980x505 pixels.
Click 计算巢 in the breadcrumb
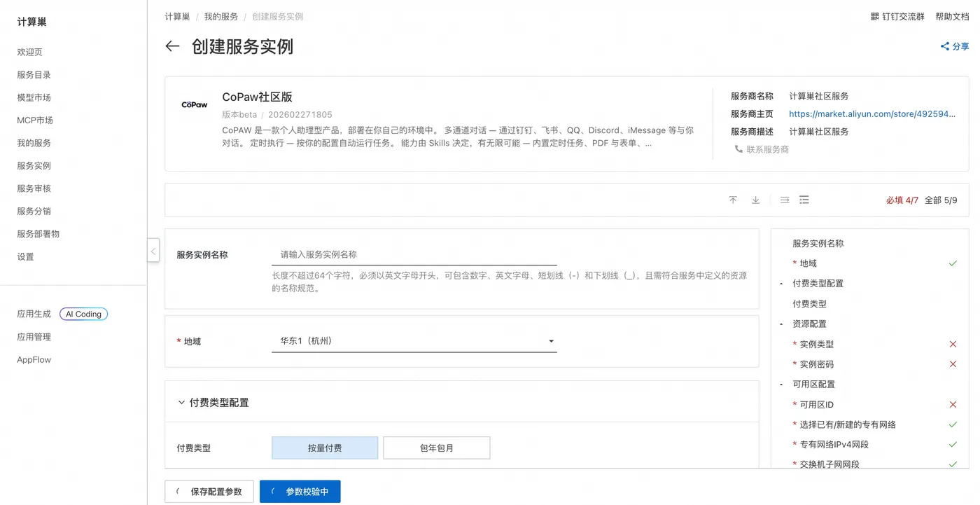177,16
